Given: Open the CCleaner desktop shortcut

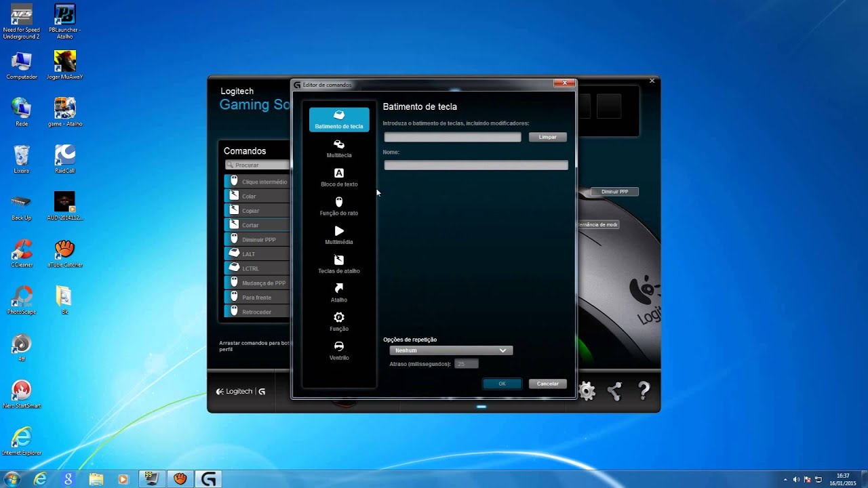Looking at the screenshot, I should click(x=22, y=253).
